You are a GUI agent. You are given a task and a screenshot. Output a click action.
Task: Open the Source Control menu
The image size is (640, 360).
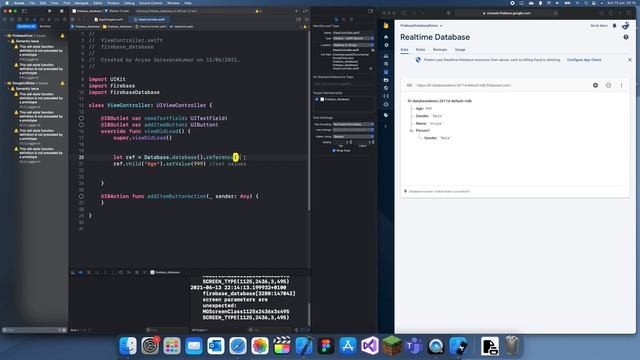click(151, 3)
